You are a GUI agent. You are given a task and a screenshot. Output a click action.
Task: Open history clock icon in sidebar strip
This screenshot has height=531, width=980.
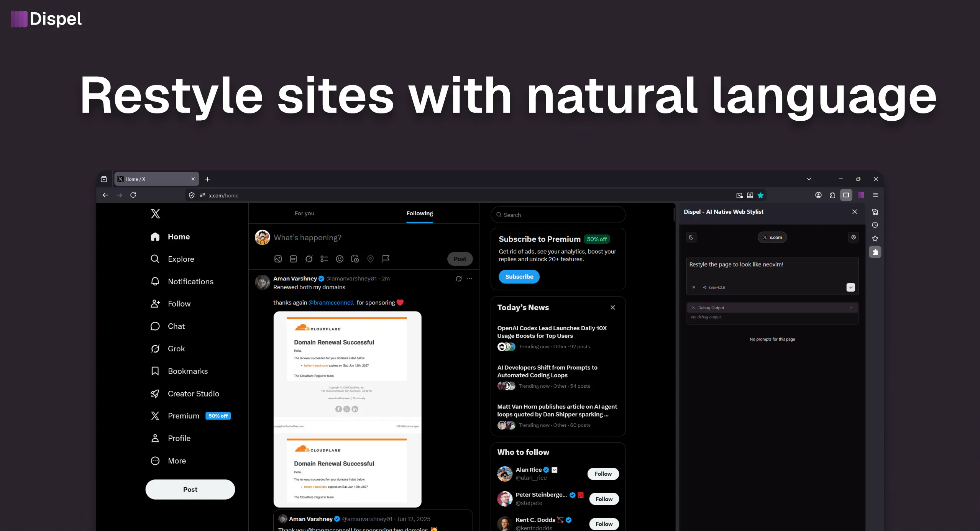[x=875, y=225]
